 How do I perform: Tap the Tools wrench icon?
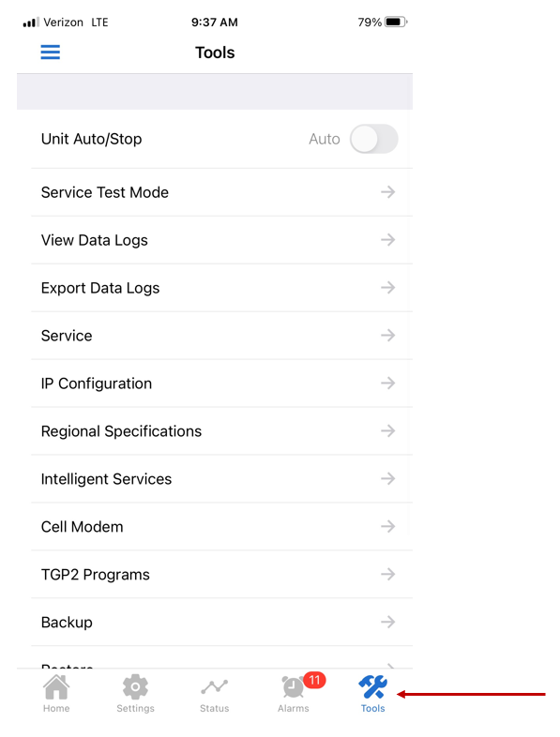click(372, 687)
